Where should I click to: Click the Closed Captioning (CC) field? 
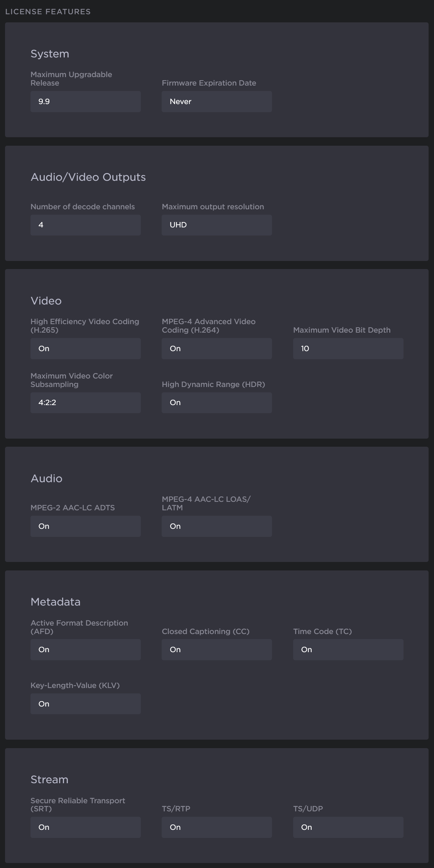point(216,649)
